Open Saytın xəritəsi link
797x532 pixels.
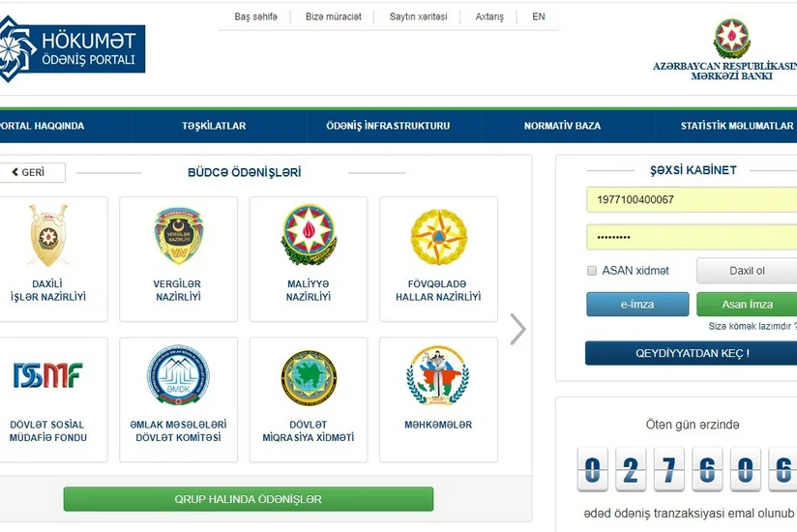tap(418, 16)
